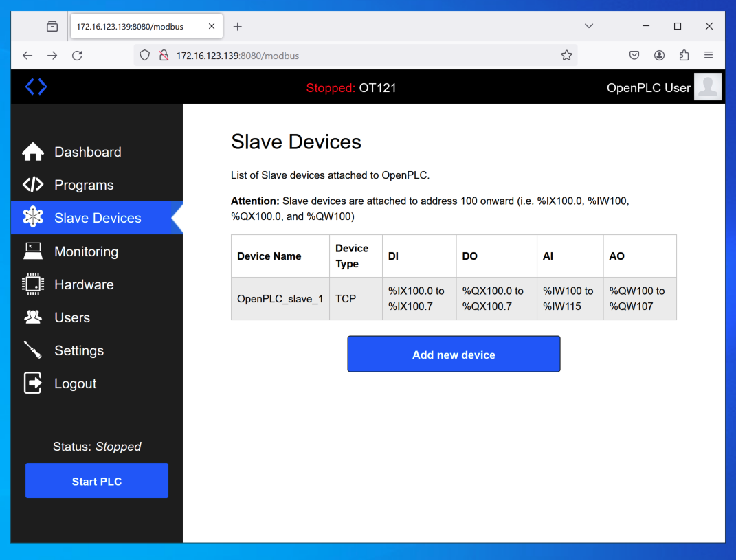Click the Hardware chip icon

tap(33, 284)
